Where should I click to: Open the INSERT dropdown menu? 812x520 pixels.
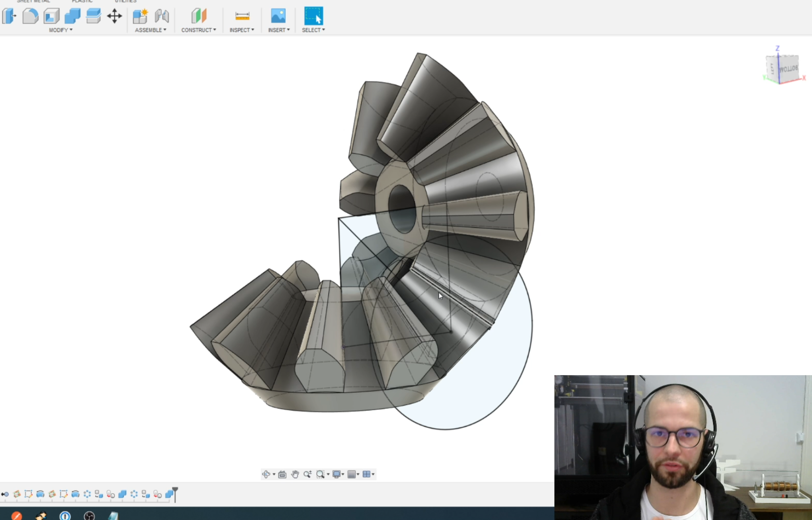tap(279, 30)
